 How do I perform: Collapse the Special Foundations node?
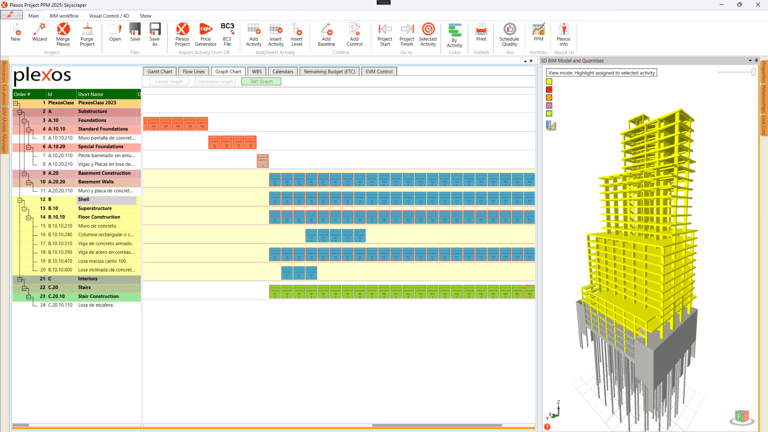29,147
